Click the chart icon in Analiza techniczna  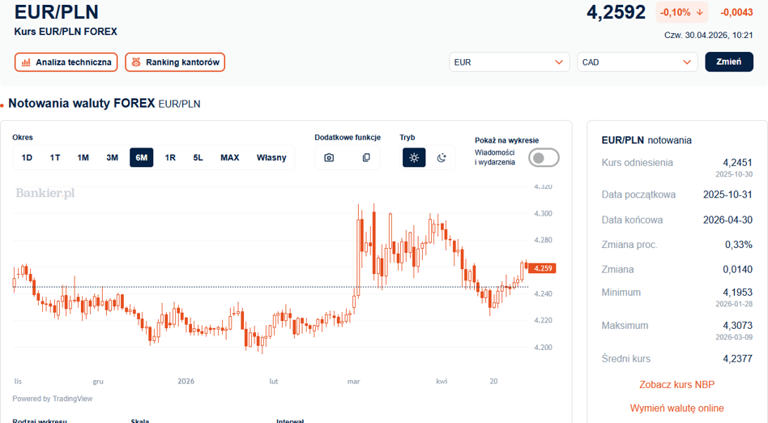point(26,62)
